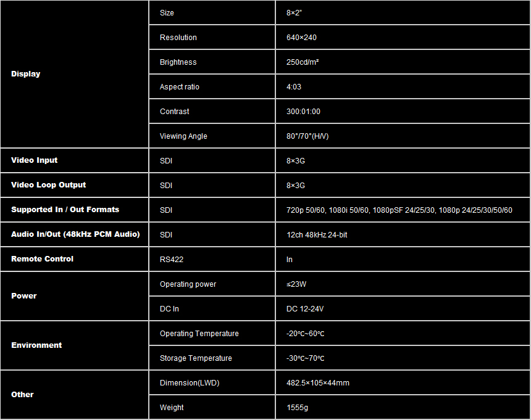
Task: Click the 12ch 48kHz 24-bit audio value
Action: pyautogui.click(x=317, y=235)
